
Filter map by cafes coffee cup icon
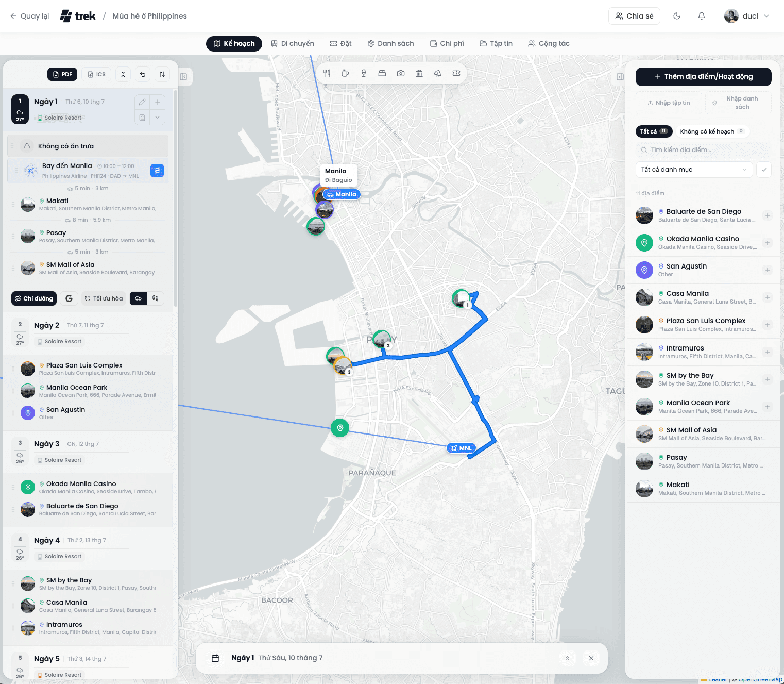345,73
